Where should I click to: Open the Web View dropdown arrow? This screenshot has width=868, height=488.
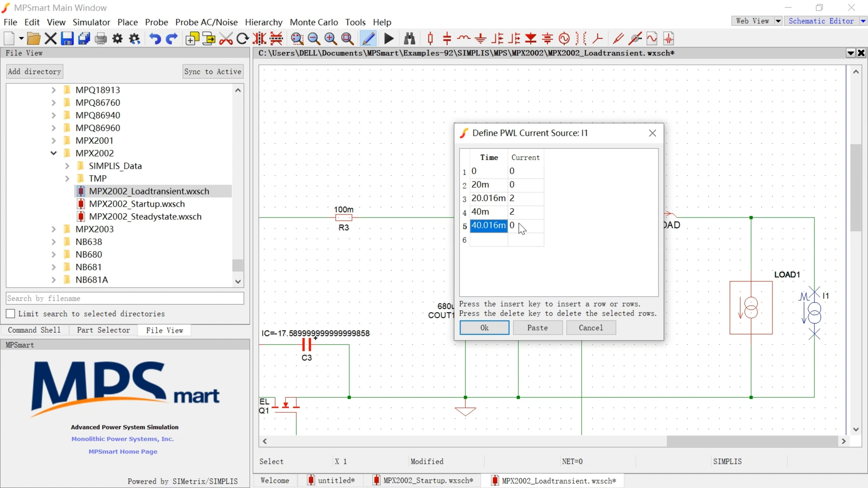778,21
